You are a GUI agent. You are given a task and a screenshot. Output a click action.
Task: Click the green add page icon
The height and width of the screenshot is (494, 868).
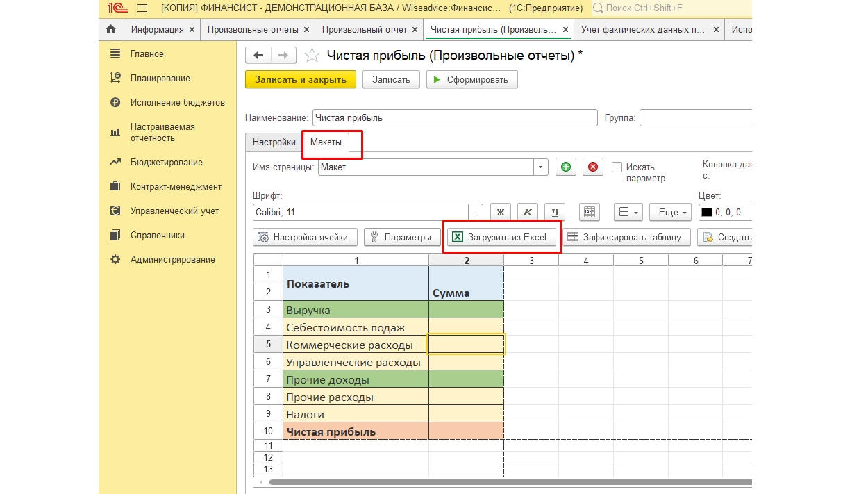[x=566, y=167]
